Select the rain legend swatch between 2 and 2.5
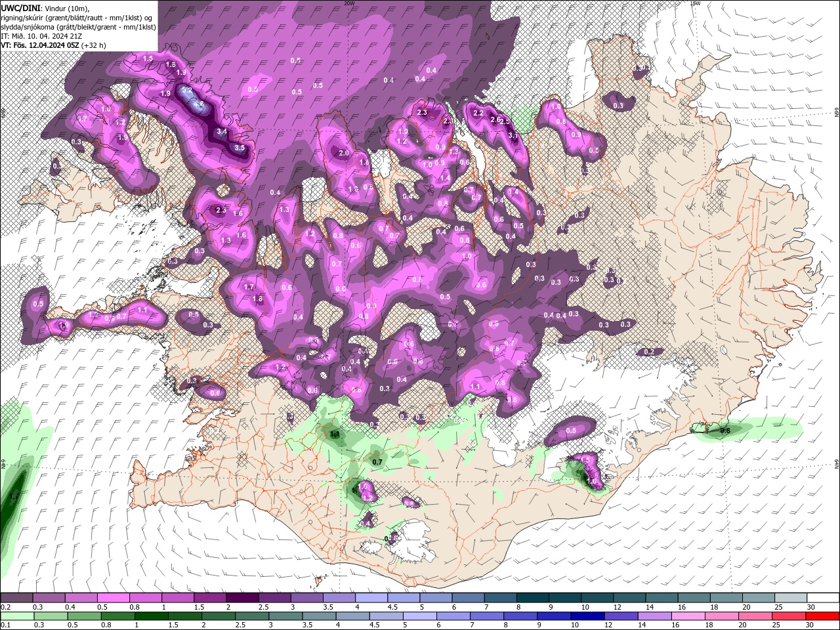 [218, 616]
